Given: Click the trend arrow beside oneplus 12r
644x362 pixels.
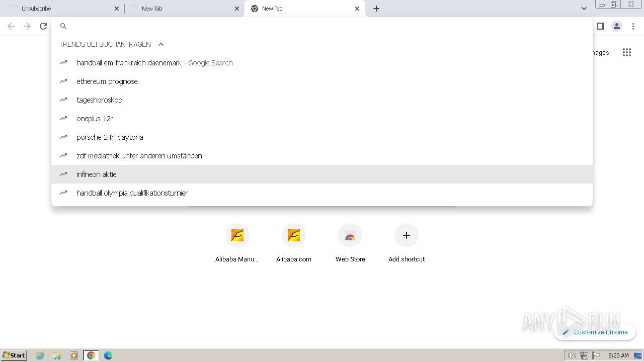Looking at the screenshot, I should coord(63,118).
